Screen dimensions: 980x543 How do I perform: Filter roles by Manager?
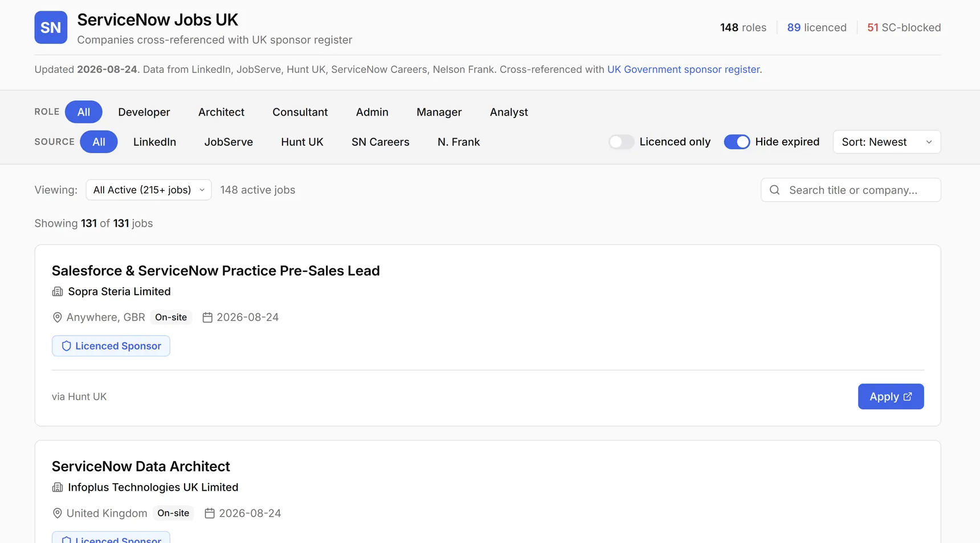point(439,112)
